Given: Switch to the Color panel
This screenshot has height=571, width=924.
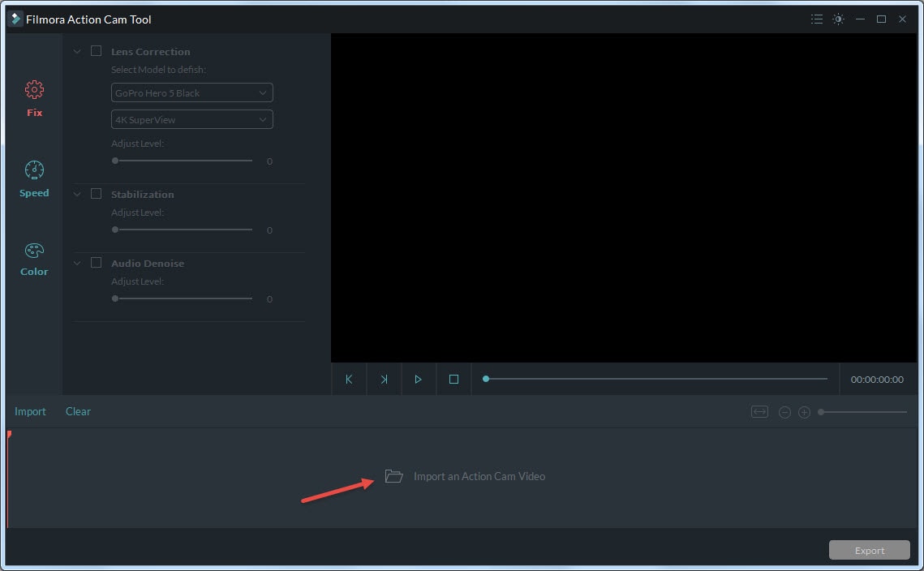Looking at the screenshot, I should (x=34, y=259).
